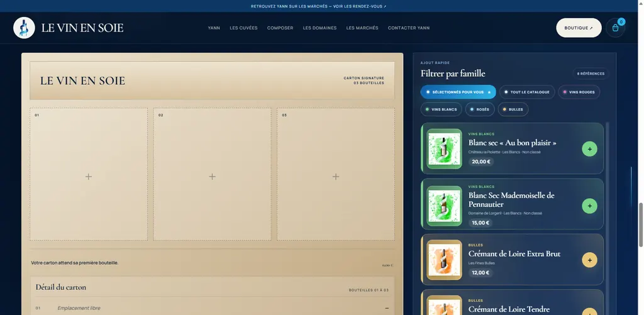Screen dimensions: 644x315
Task: Click the Détail du carton heading
Action: click(61, 287)
